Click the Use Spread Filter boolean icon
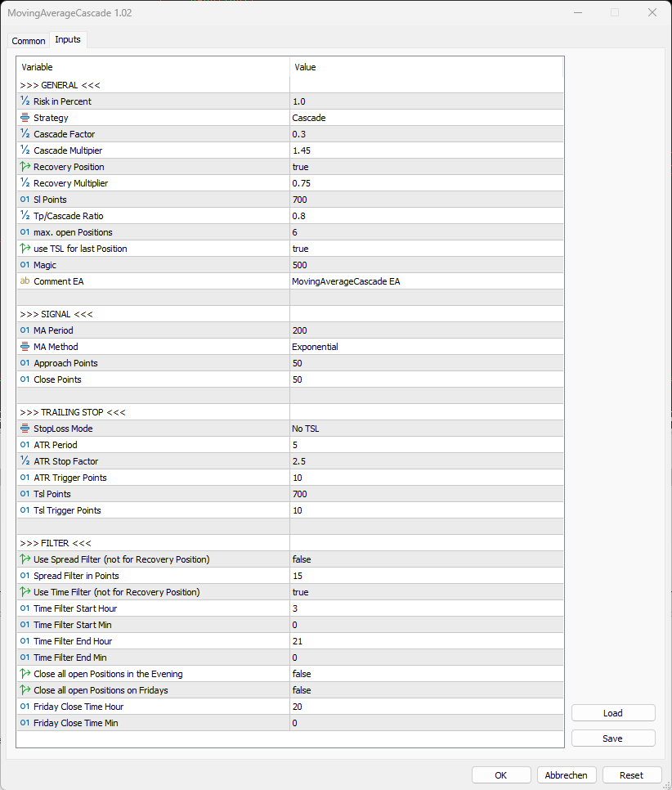The height and width of the screenshot is (790, 672). (x=25, y=559)
